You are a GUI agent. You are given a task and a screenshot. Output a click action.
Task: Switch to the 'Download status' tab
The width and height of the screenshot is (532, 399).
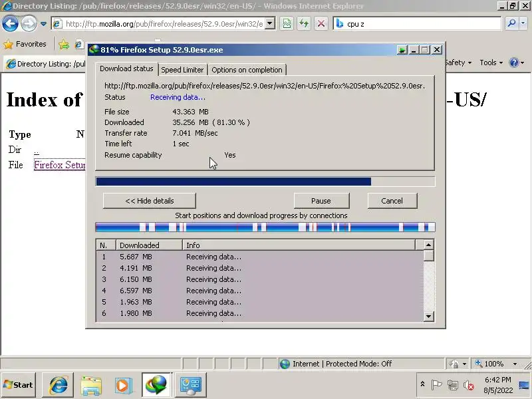[x=126, y=69]
